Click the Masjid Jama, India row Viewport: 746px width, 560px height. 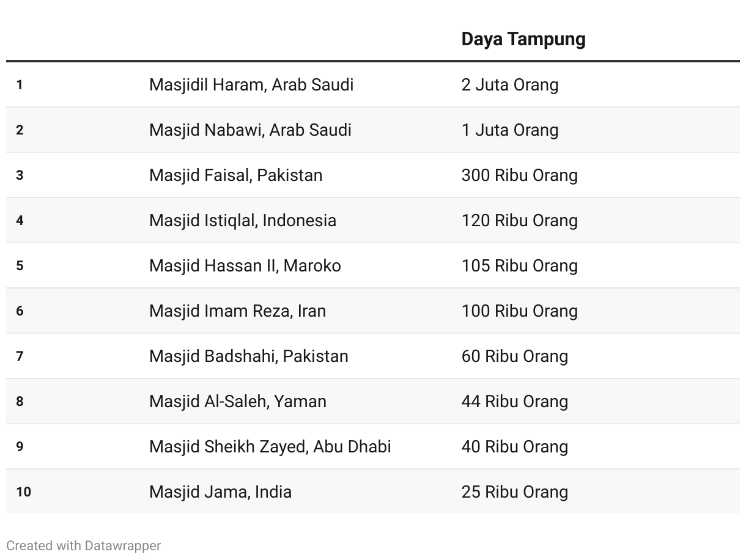point(373,492)
